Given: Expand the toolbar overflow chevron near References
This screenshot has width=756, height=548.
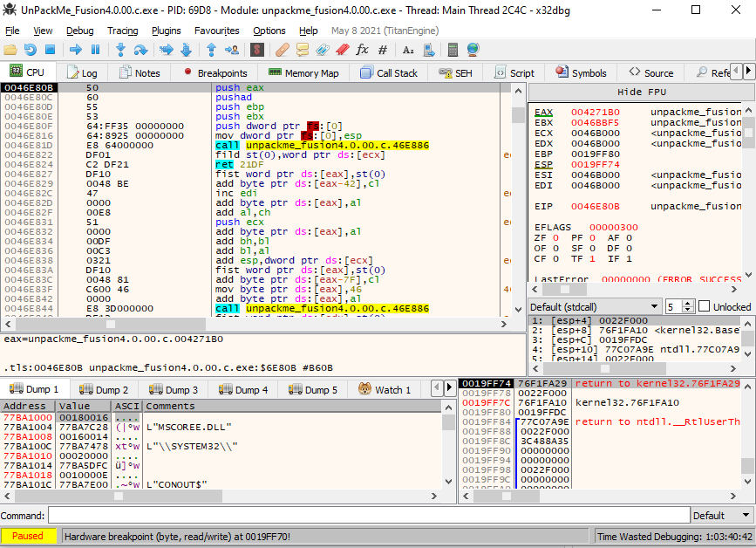Looking at the screenshot, I should pos(748,72).
